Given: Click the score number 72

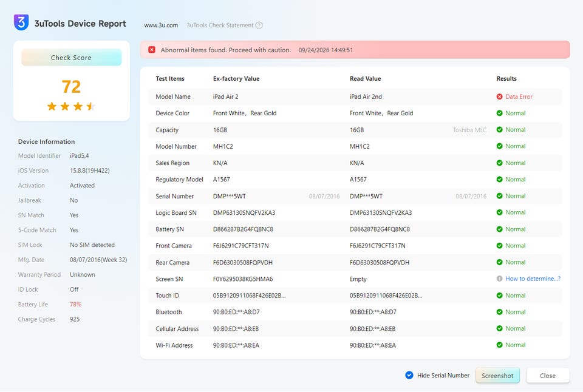Looking at the screenshot, I should pos(71,87).
